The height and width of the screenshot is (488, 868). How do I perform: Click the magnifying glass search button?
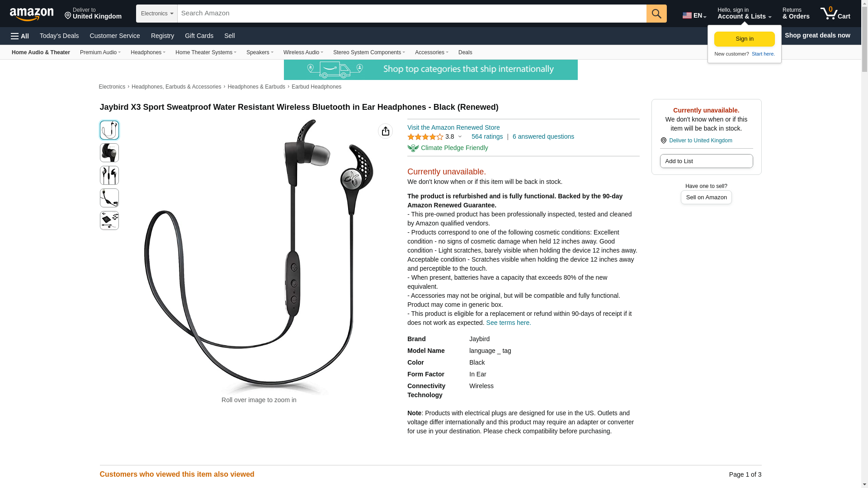point(656,14)
